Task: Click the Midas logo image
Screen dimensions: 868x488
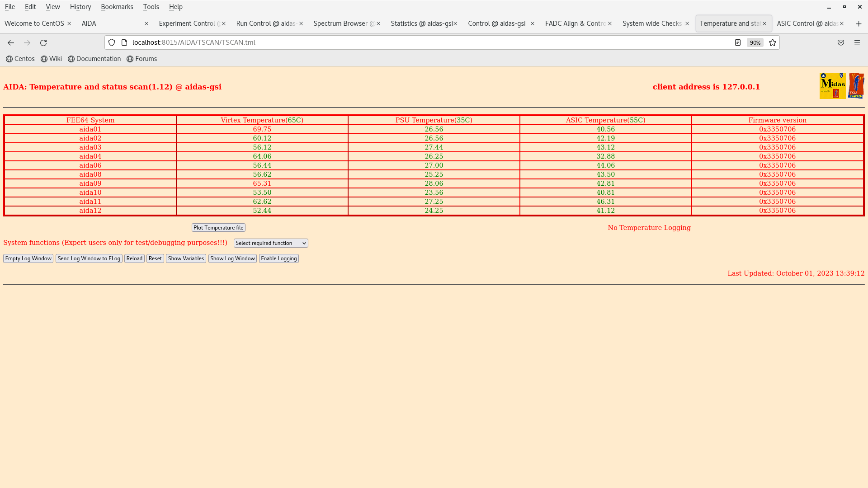Action: coord(832,85)
